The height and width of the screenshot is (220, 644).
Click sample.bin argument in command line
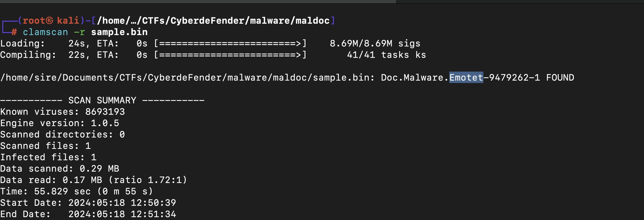pyautogui.click(x=119, y=32)
